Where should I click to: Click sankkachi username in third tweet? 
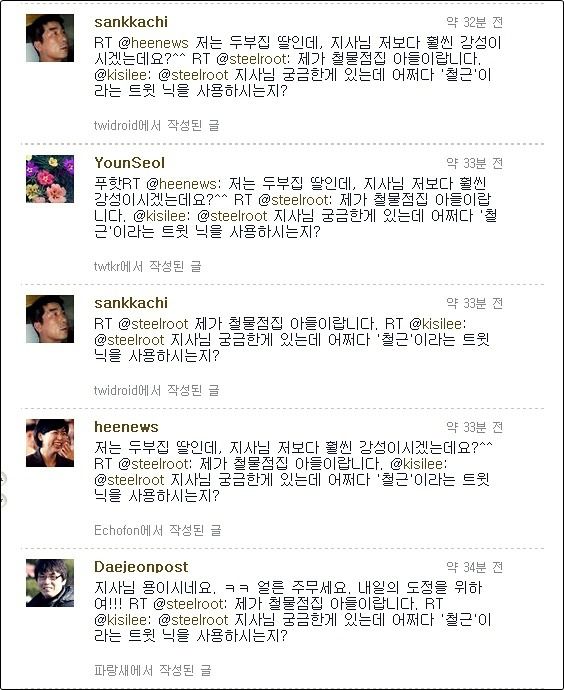131,303
